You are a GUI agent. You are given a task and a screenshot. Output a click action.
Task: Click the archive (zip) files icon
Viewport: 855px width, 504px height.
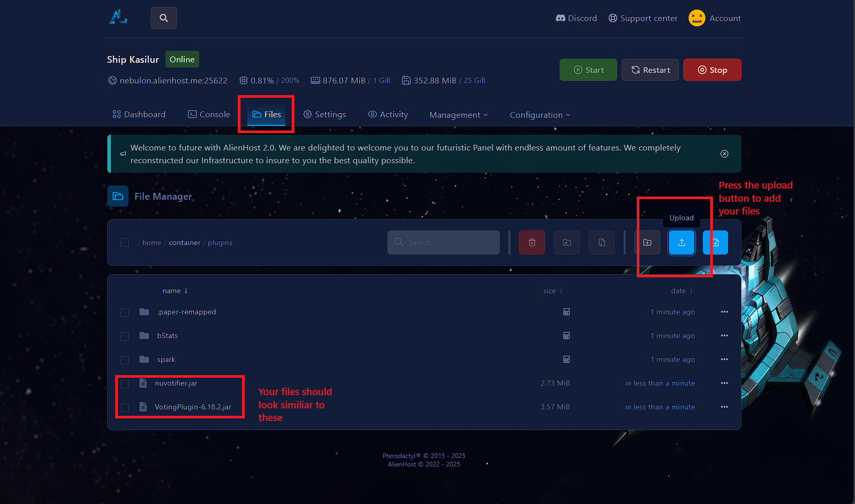[x=601, y=242]
